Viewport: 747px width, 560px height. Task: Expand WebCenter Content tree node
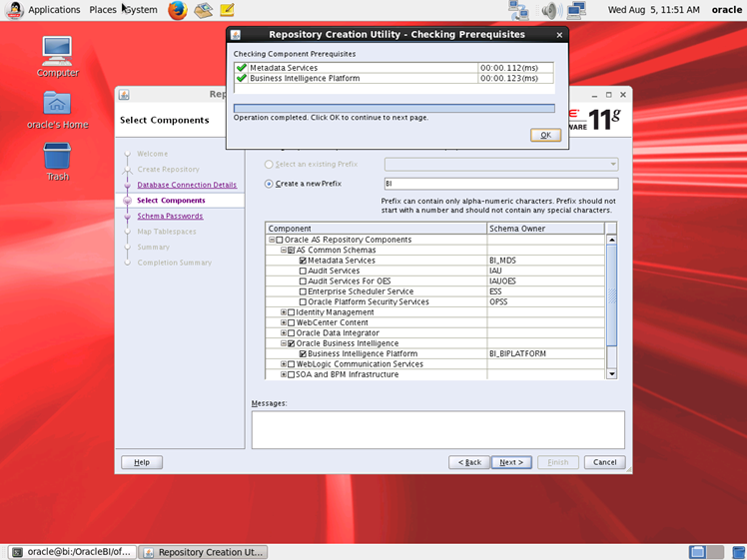pyautogui.click(x=283, y=322)
